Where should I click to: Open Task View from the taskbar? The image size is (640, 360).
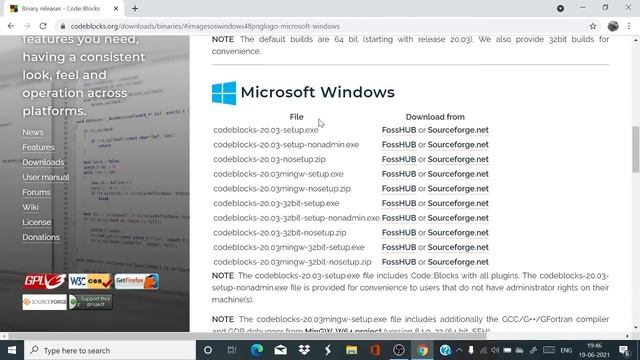232,350
